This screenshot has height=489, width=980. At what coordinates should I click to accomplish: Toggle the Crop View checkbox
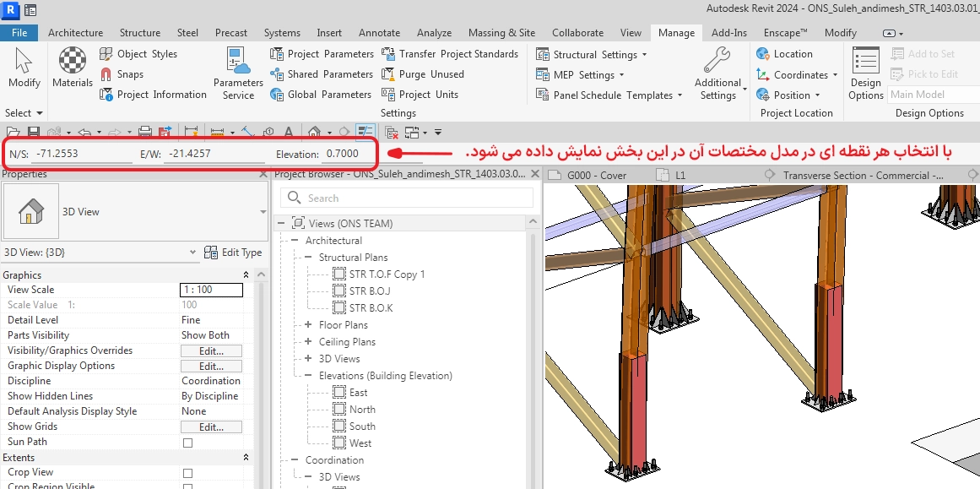pyautogui.click(x=187, y=473)
